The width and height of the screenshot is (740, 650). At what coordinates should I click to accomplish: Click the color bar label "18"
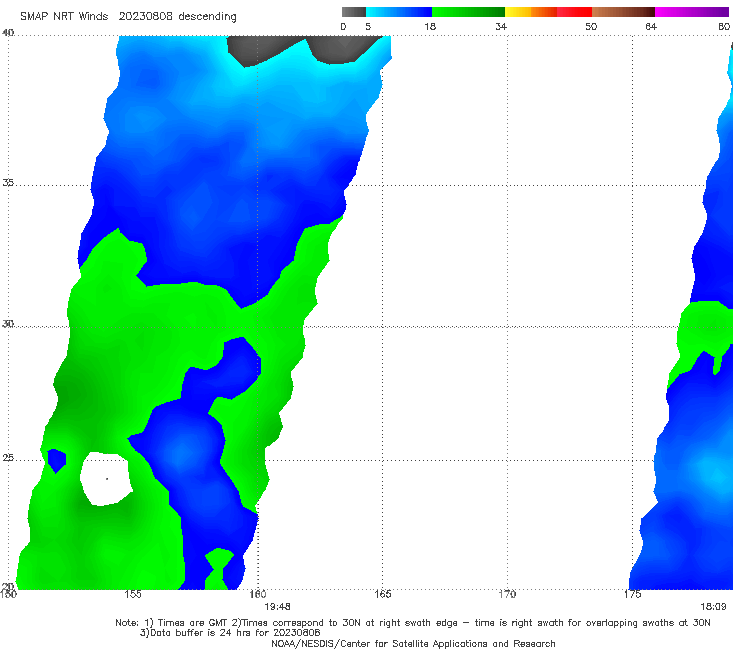430,27
